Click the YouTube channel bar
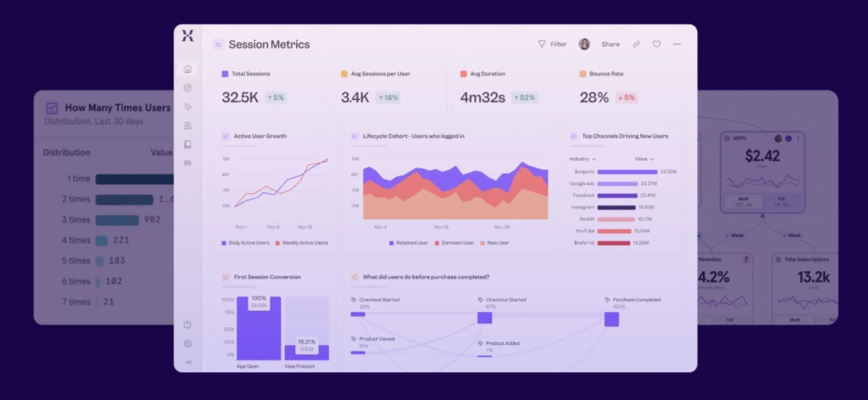 pos(615,230)
